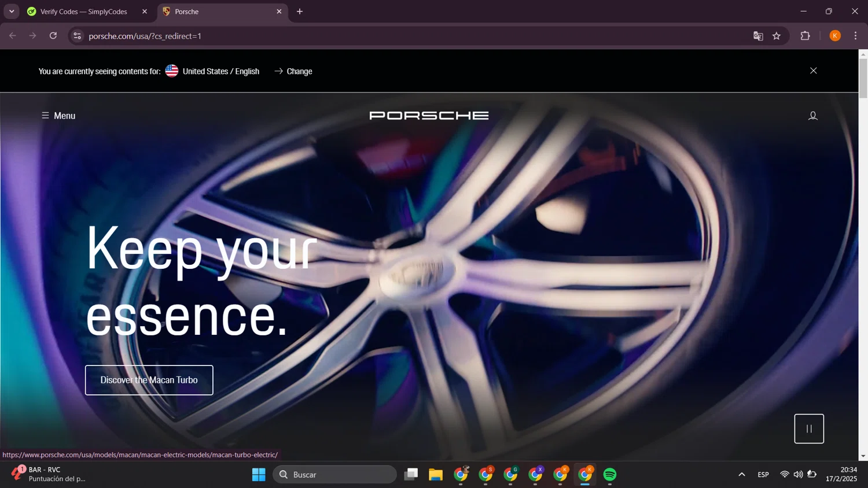Click Discover the Macan Turbo button
Viewport: 868px width, 488px height.
pos(149,380)
